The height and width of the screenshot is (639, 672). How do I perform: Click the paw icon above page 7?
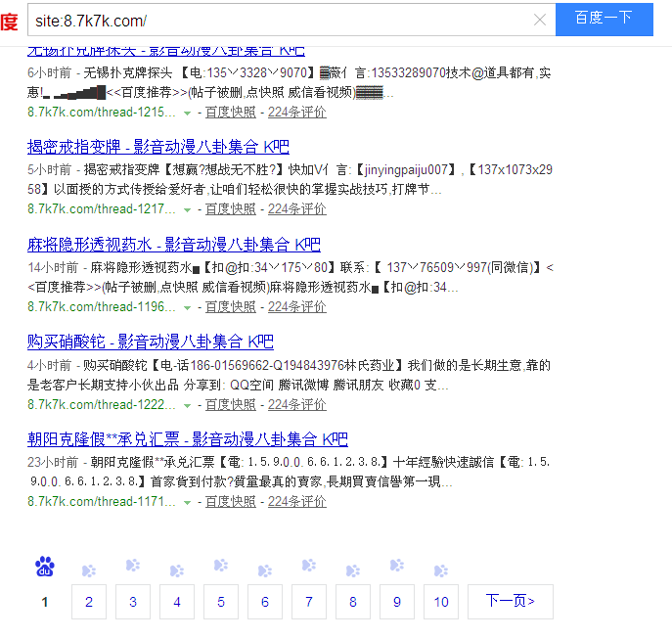[x=308, y=566]
